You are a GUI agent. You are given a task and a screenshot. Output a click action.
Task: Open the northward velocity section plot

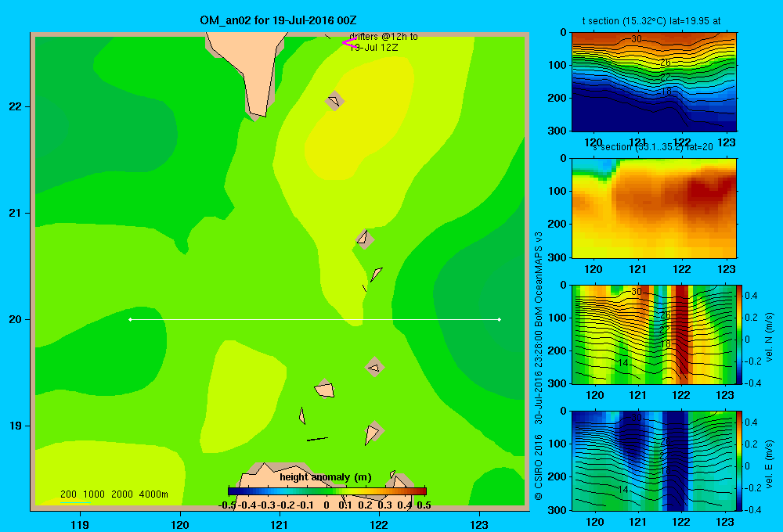(x=654, y=334)
